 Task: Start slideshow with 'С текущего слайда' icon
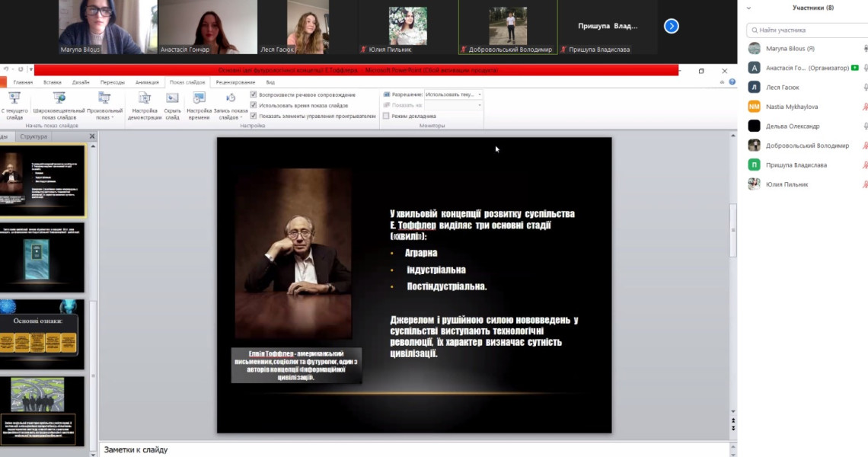tap(14, 98)
